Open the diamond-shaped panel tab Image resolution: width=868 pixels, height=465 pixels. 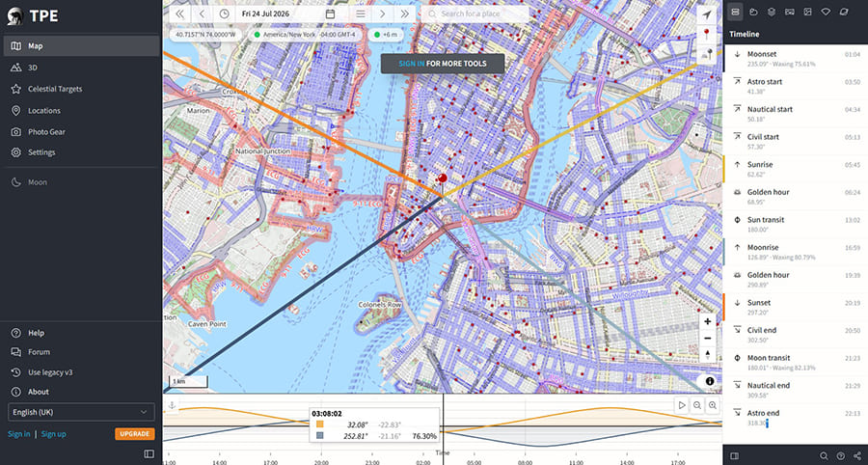coord(826,11)
